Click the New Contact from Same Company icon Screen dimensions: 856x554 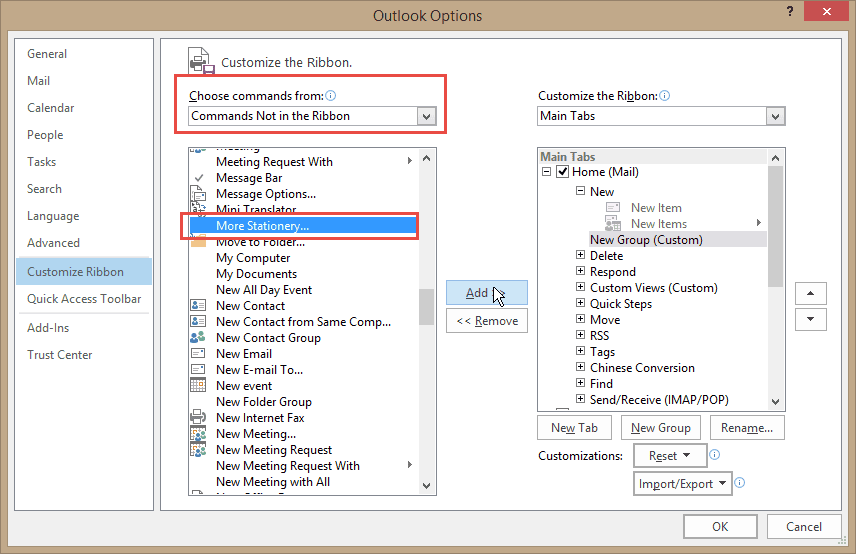198,321
